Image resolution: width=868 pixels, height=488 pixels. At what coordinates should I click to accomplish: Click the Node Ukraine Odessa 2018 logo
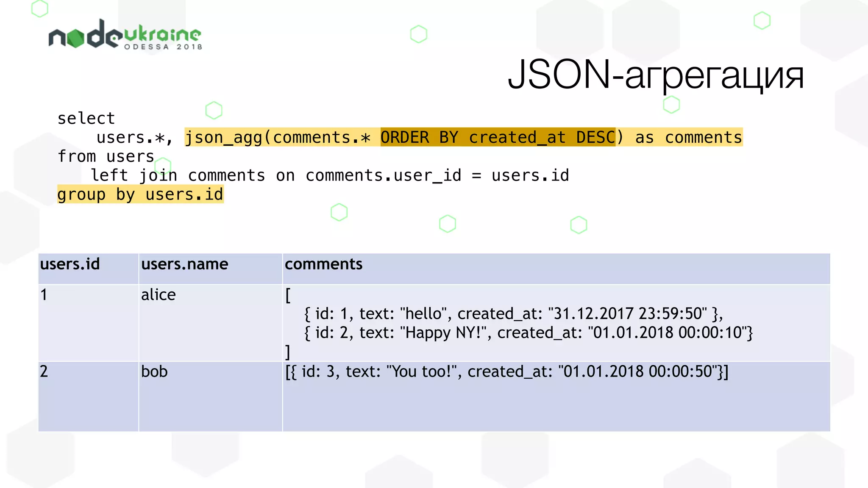point(125,34)
